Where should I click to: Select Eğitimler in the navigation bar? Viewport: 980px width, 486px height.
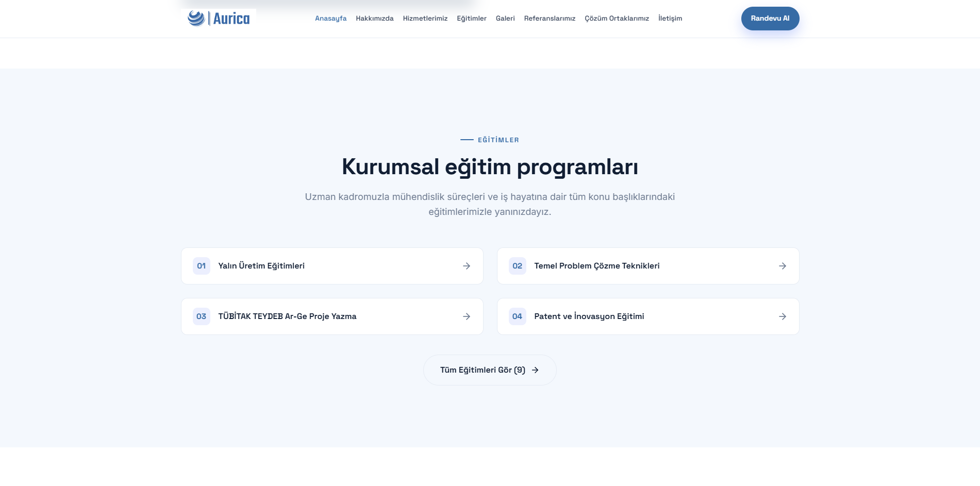point(471,19)
